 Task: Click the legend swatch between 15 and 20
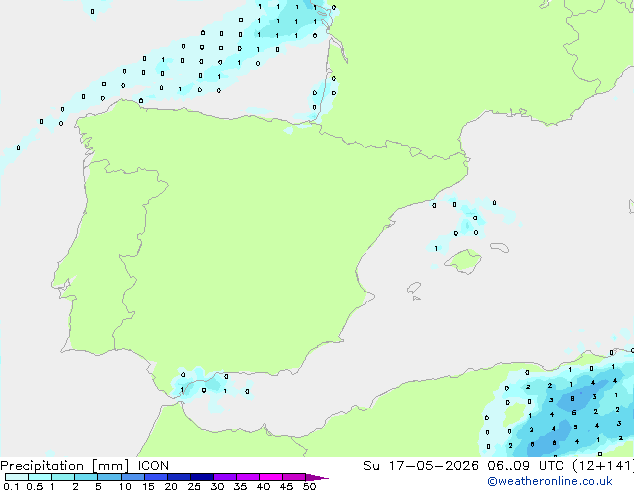(x=155, y=477)
